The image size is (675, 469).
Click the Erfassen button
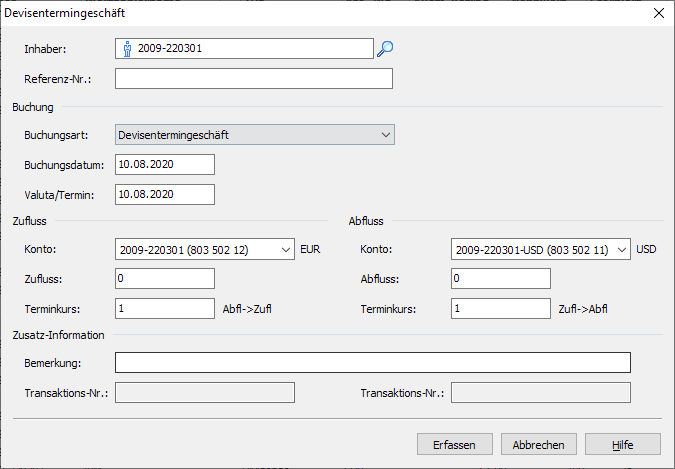454,445
